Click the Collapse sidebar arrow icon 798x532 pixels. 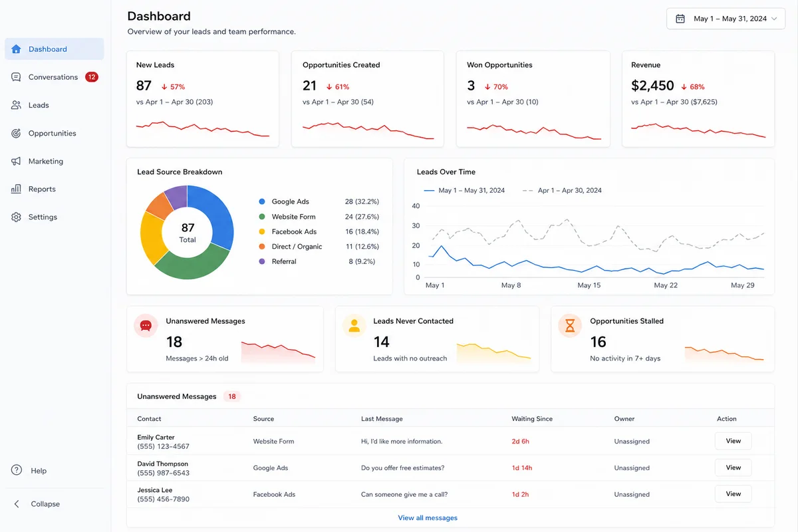click(17, 504)
